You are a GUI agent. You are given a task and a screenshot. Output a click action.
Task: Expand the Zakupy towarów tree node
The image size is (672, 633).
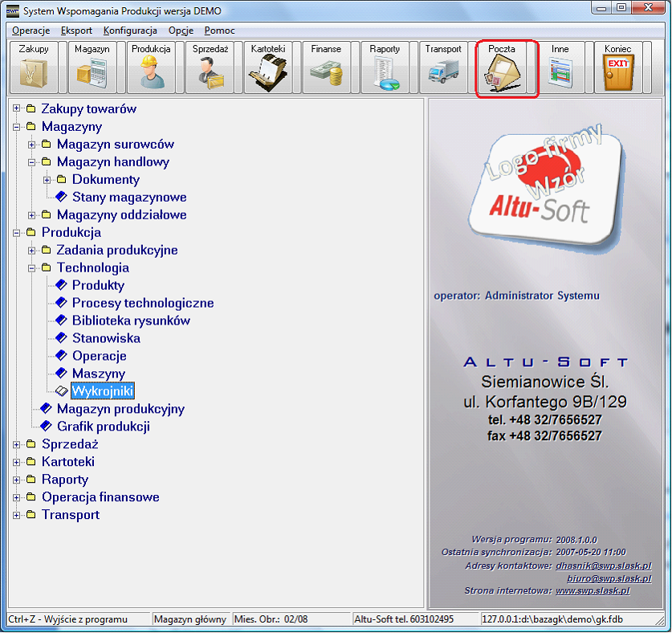coord(16,109)
